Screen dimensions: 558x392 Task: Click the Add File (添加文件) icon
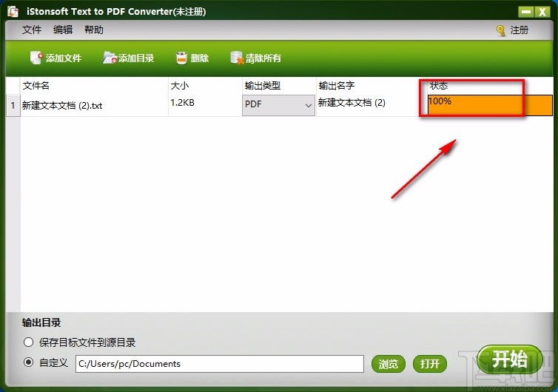[36, 58]
